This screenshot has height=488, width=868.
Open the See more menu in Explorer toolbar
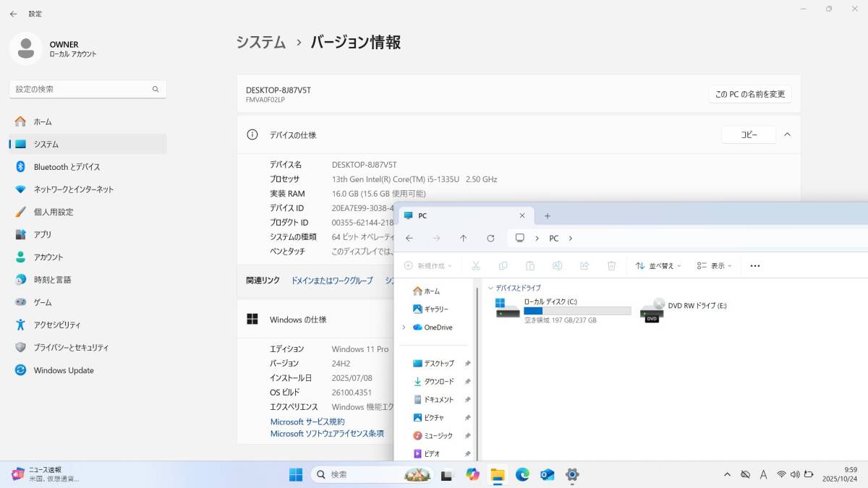click(x=754, y=265)
